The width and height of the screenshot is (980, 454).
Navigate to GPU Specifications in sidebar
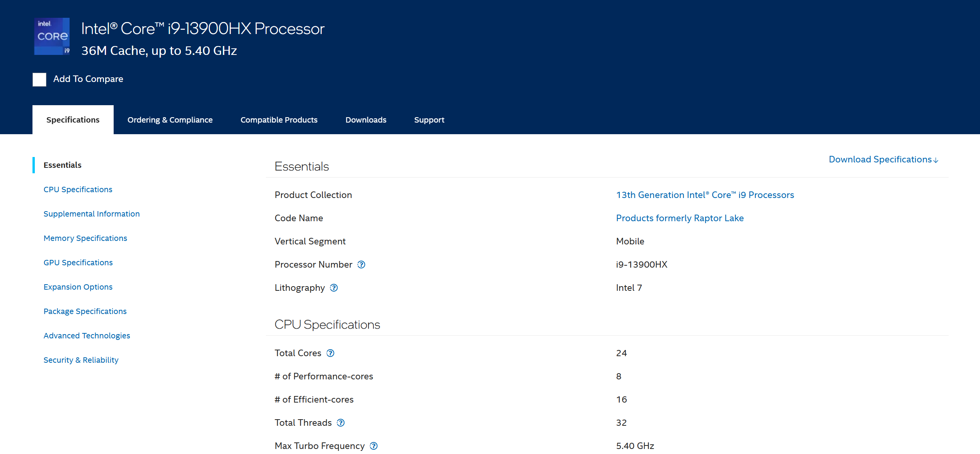[x=78, y=263]
